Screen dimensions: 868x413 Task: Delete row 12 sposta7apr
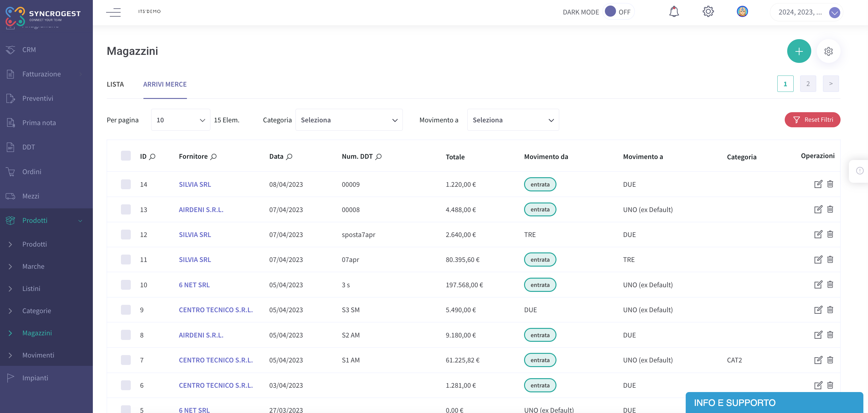[x=830, y=234]
